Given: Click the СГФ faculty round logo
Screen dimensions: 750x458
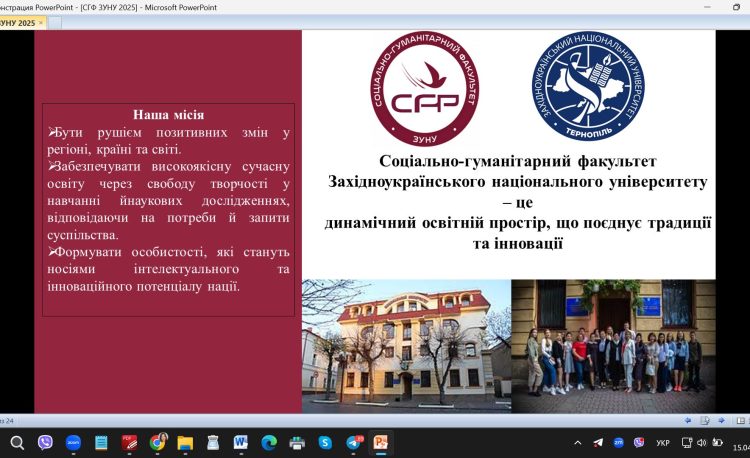Looking at the screenshot, I should click(x=424, y=89).
